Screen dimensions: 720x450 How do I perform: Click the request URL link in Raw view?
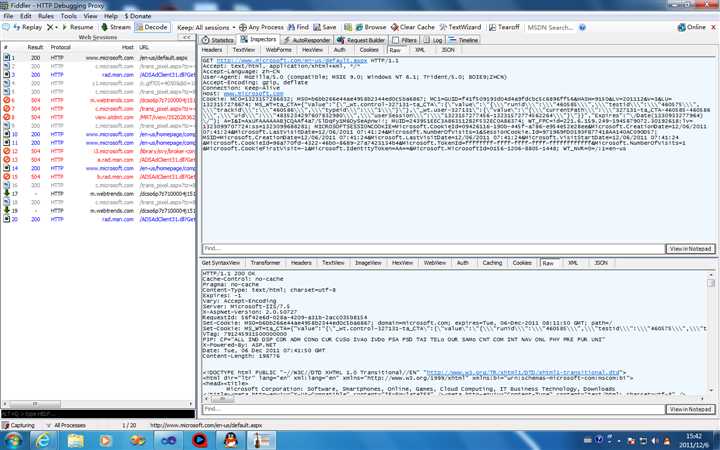292,61
